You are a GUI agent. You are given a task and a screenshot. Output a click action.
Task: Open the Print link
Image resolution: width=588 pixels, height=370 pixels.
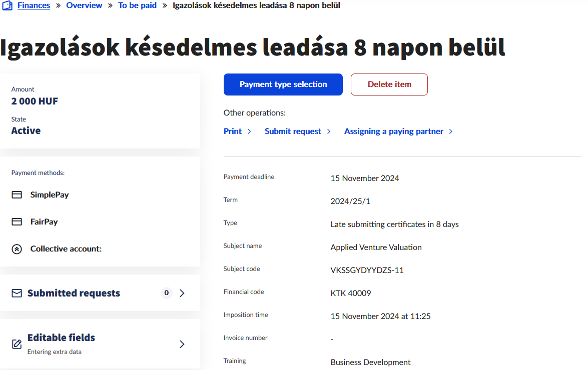coord(233,131)
